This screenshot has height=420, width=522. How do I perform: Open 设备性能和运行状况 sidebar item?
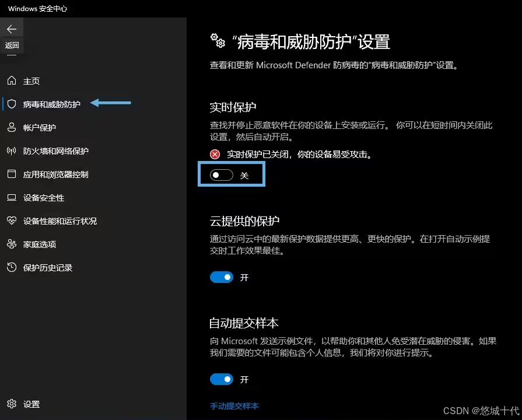(60, 221)
